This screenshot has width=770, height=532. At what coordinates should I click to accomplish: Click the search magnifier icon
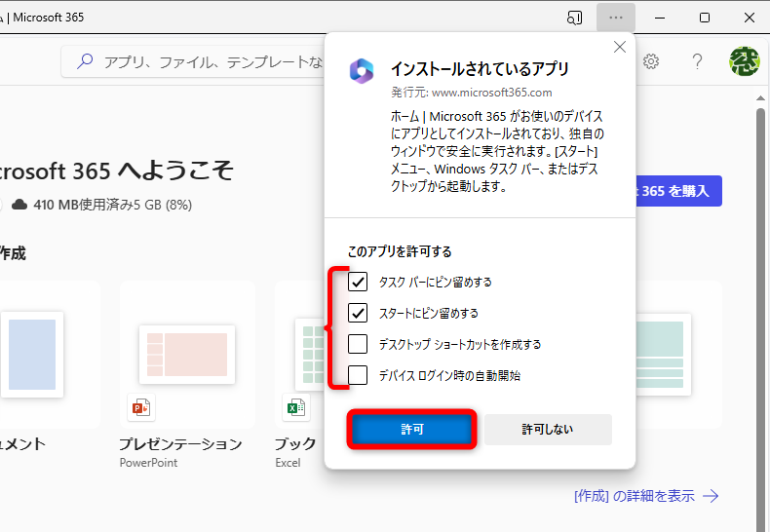click(x=85, y=61)
